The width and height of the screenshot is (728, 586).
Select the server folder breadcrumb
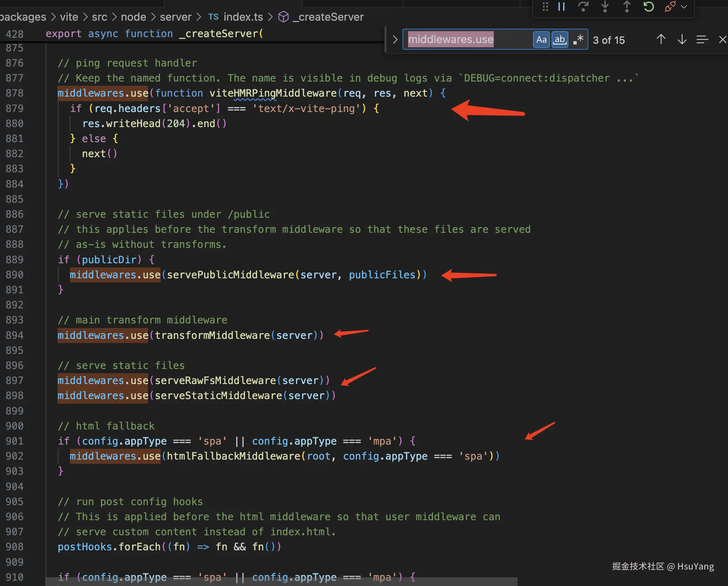pos(175,17)
